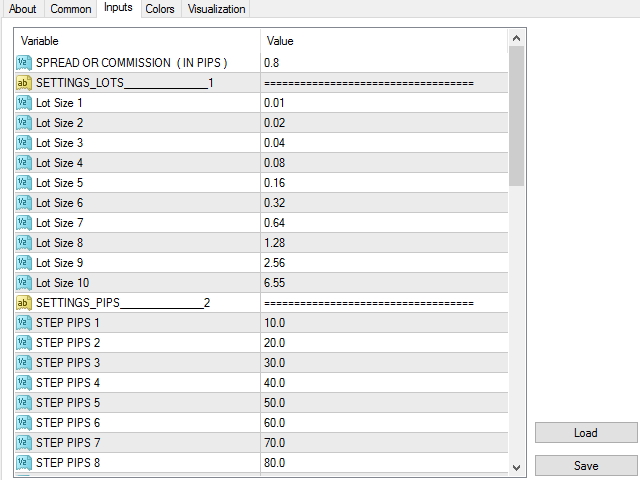Click the icon next to Lot Size 1
The width and height of the screenshot is (640, 480).
(x=24, y=103)
